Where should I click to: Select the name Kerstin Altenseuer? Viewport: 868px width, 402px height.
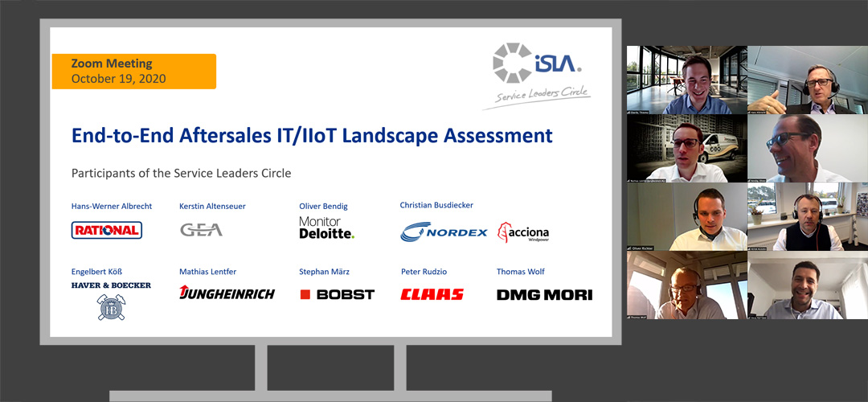(212, 206)
